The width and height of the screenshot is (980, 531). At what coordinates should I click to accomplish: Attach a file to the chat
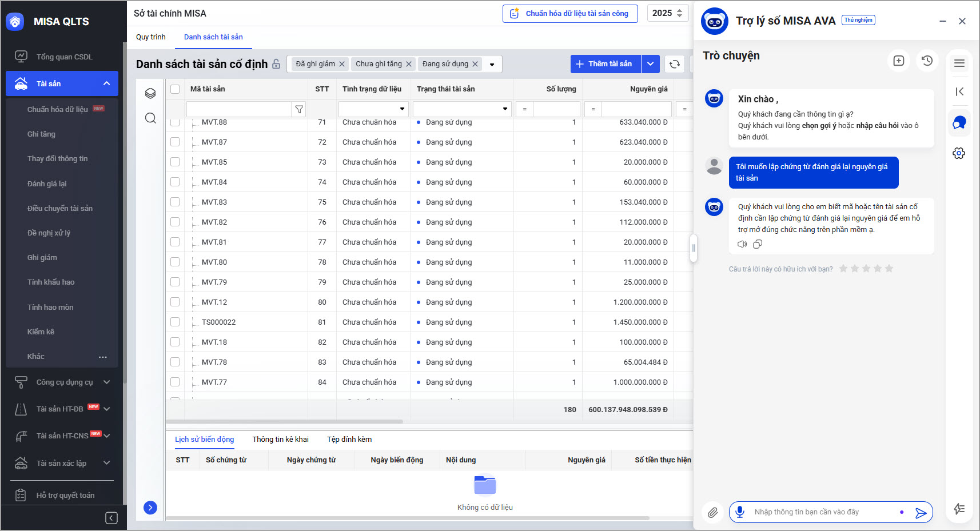(712, 512)
